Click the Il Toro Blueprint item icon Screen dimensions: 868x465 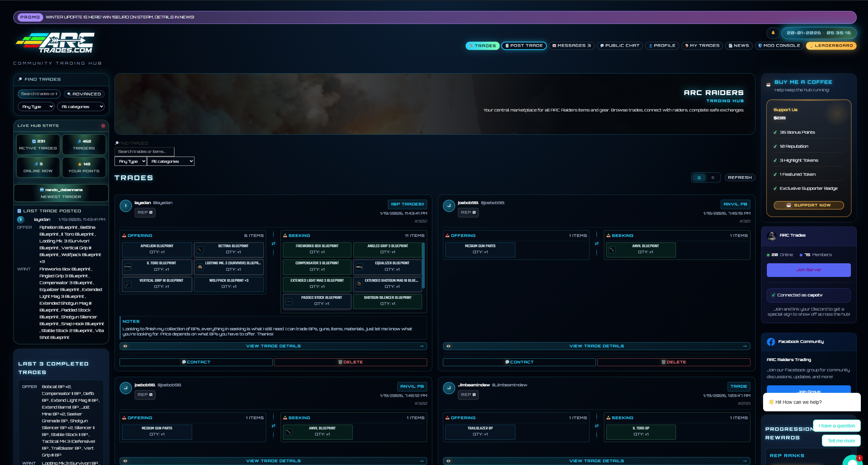[x=128, y=267]
